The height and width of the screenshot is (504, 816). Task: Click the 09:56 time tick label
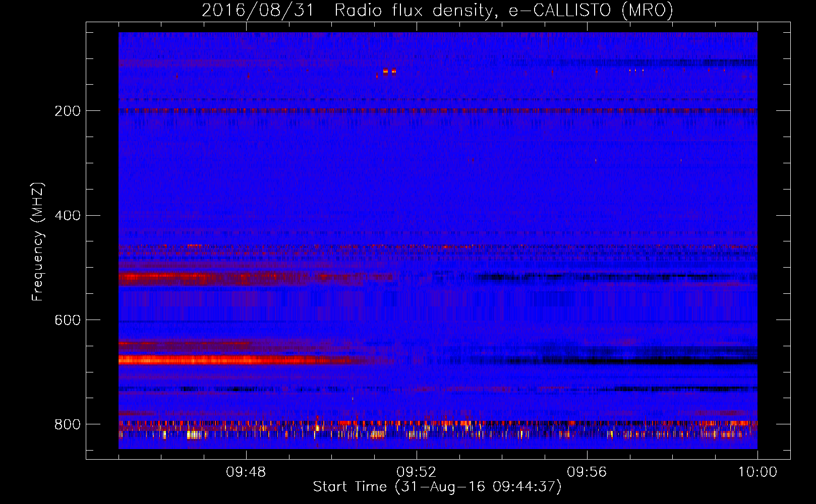click(587, 472)
